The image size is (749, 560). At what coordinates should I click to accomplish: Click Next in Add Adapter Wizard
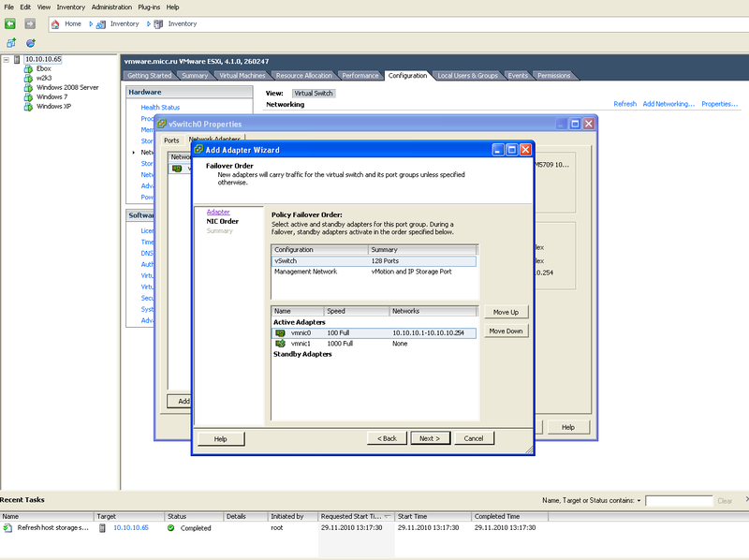[x=430, y=438]
